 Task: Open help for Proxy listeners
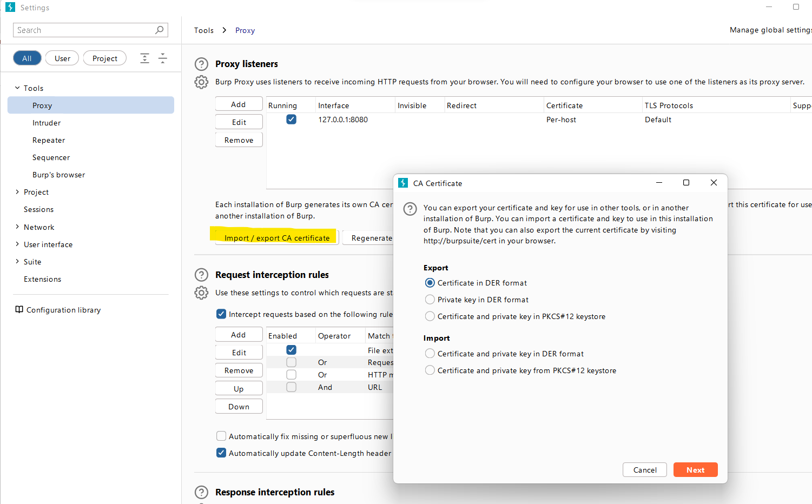coord(201,64)
